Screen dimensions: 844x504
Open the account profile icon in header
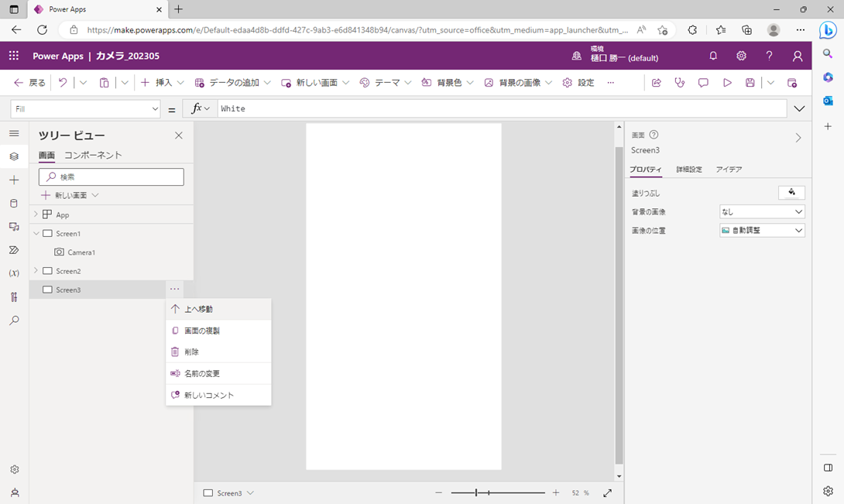point(798,56)
